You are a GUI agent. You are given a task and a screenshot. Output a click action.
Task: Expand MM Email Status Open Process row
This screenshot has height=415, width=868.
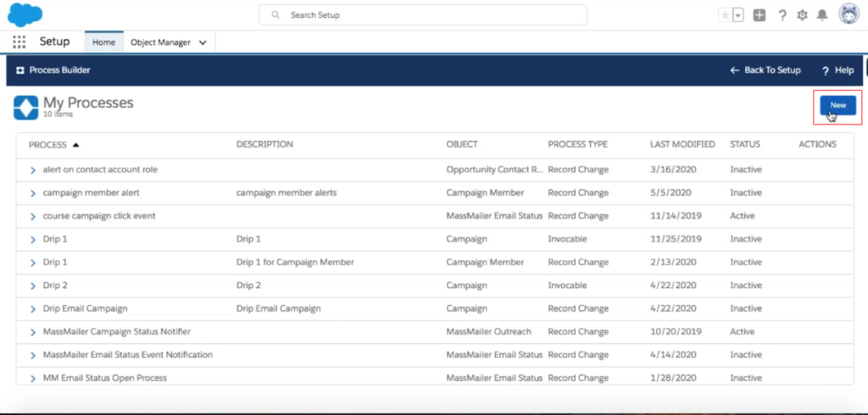33,379
